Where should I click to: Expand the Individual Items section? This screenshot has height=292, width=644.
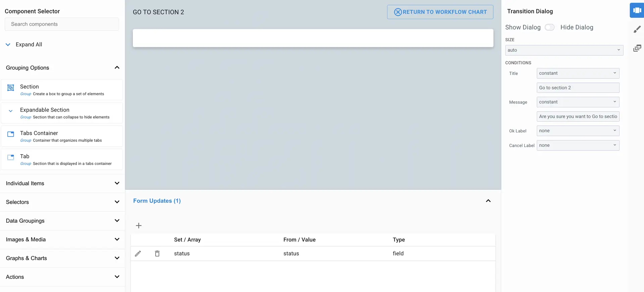pyautogui.click(x=62, y=183)
